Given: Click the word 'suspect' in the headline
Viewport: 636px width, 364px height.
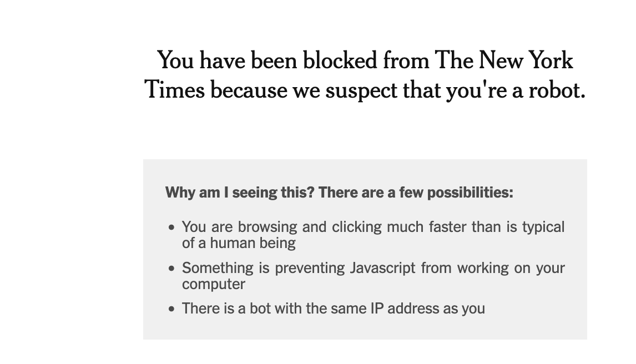Looking at the screenshot, I should pyautogui.click(x=361, y=91).
